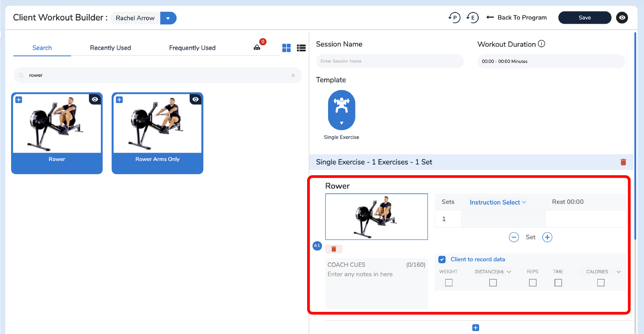Screen dimensions: 644x334
Task: Switch to grid view layout
Action: (x=286, y=48)
